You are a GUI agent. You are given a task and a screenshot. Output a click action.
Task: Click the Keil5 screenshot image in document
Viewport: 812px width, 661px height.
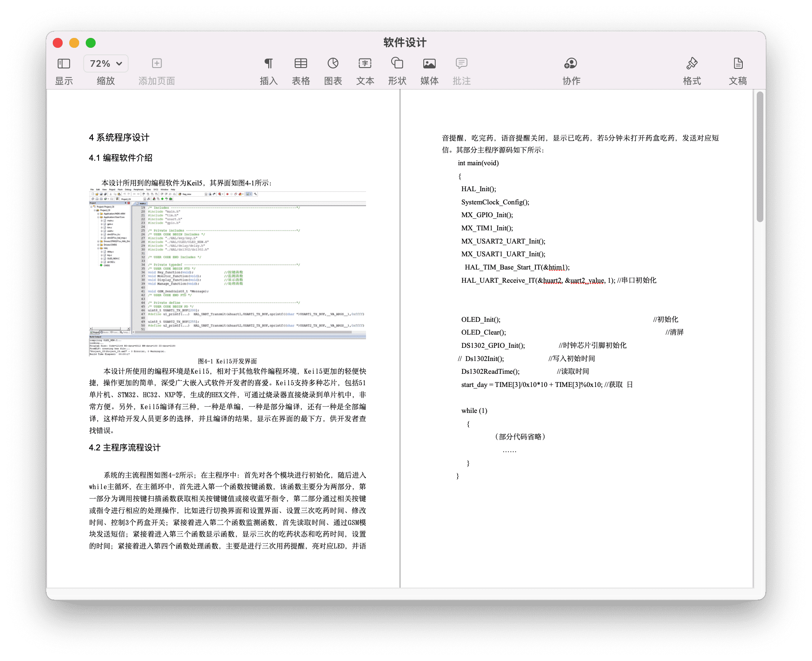228,272
